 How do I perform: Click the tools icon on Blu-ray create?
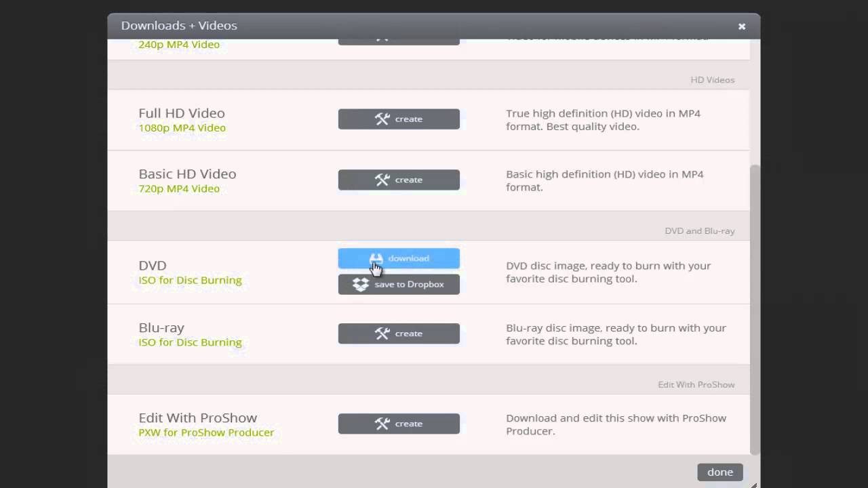pos(382,333)
